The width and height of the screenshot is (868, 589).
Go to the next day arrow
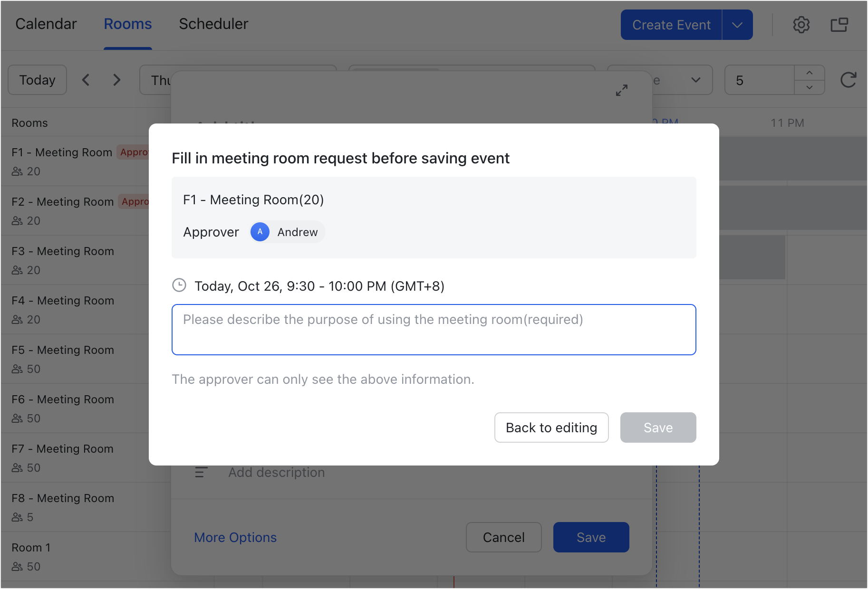coord(116,80)
